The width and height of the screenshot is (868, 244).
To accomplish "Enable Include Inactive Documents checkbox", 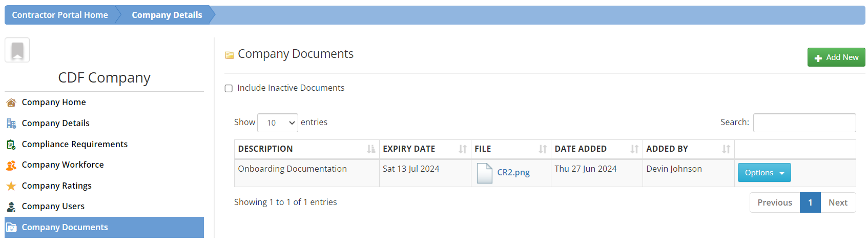I will (x=229, y=89).
